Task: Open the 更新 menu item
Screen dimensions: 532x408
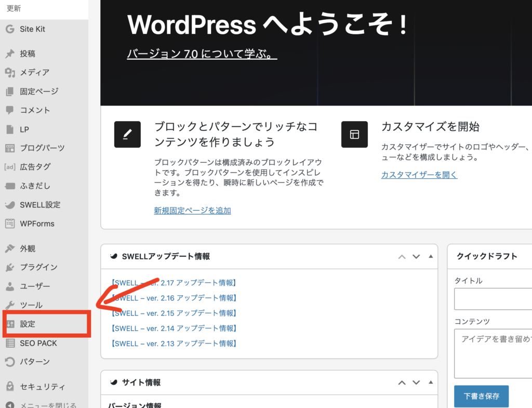Action: (x=14, y=8)
